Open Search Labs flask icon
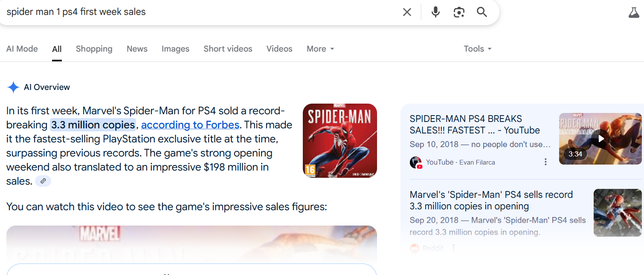The height and width of the screenshot is (275, 644). [x=634, y=12]
